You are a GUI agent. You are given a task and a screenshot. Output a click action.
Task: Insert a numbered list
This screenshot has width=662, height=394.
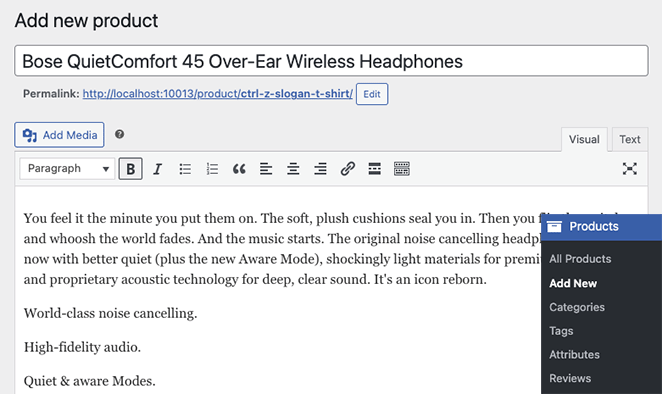(x=212, y=169)
